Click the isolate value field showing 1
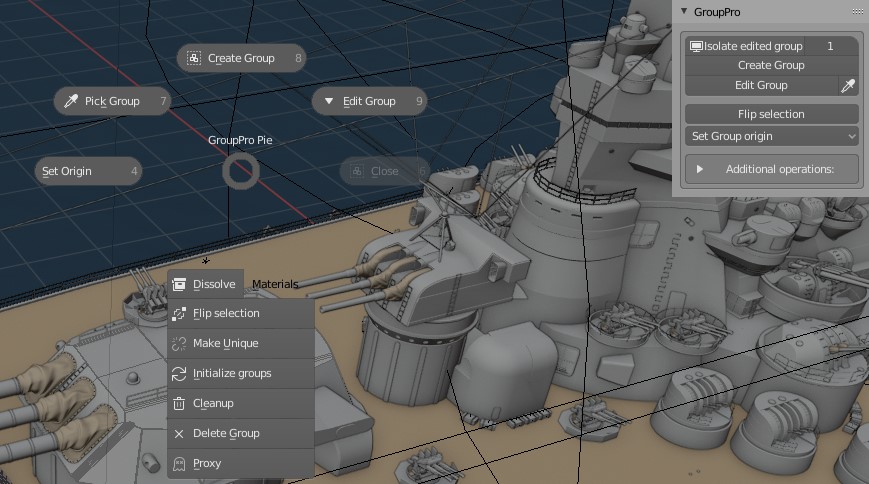Image resolution: width=869 pixels, height=484 pixels. pos(831,46)
